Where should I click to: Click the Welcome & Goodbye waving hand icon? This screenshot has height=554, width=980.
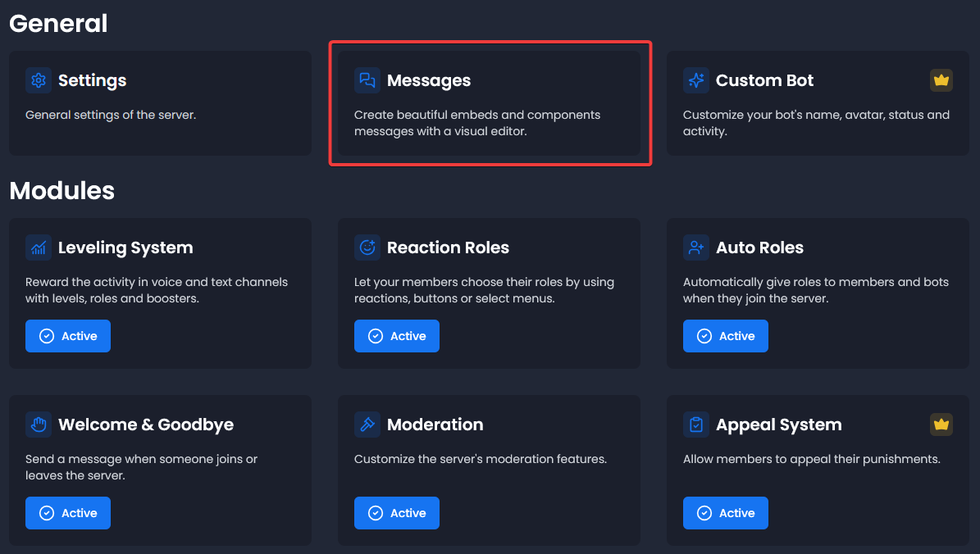pos(39,425)
